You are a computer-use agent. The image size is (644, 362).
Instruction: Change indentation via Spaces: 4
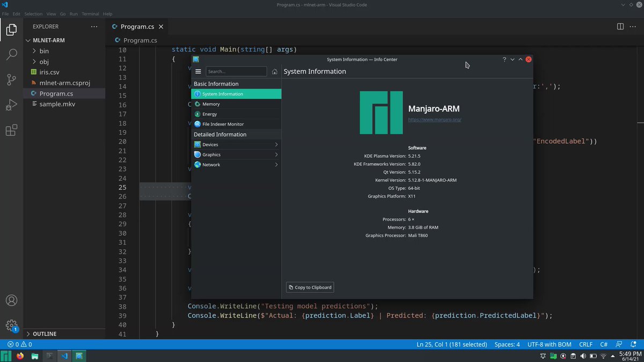pos(507,344)
